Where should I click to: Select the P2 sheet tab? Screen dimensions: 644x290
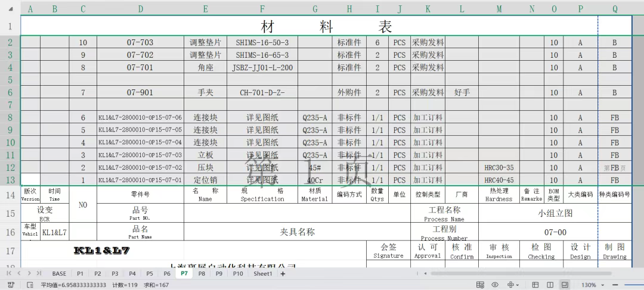97,273
